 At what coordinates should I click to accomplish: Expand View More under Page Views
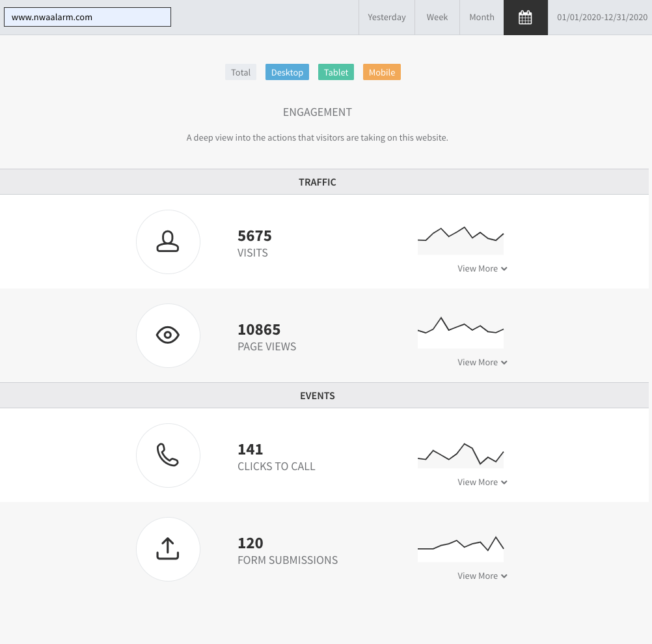click(x=482, y=362)
